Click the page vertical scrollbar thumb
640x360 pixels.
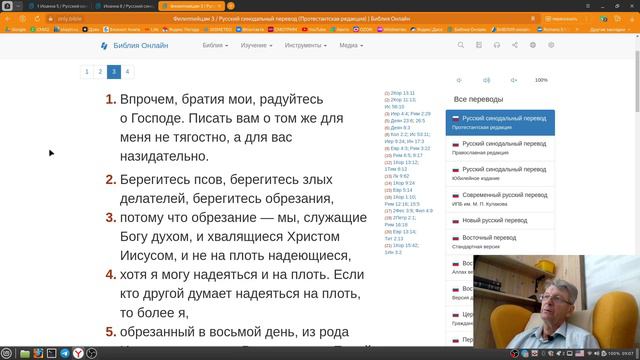click(x=637, y=81)
